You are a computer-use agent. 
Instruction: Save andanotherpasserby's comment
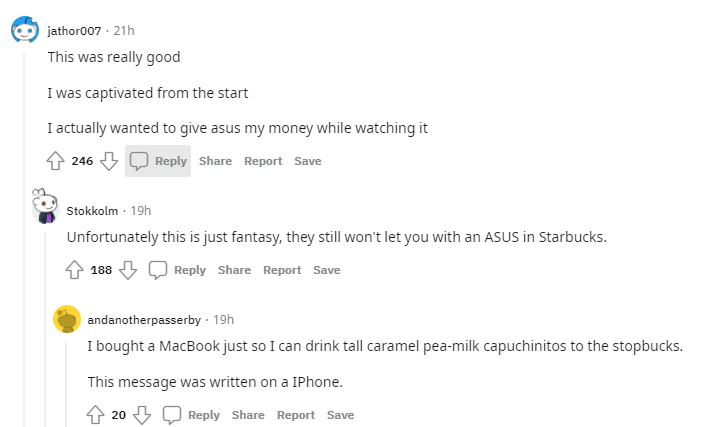(340, 415)
